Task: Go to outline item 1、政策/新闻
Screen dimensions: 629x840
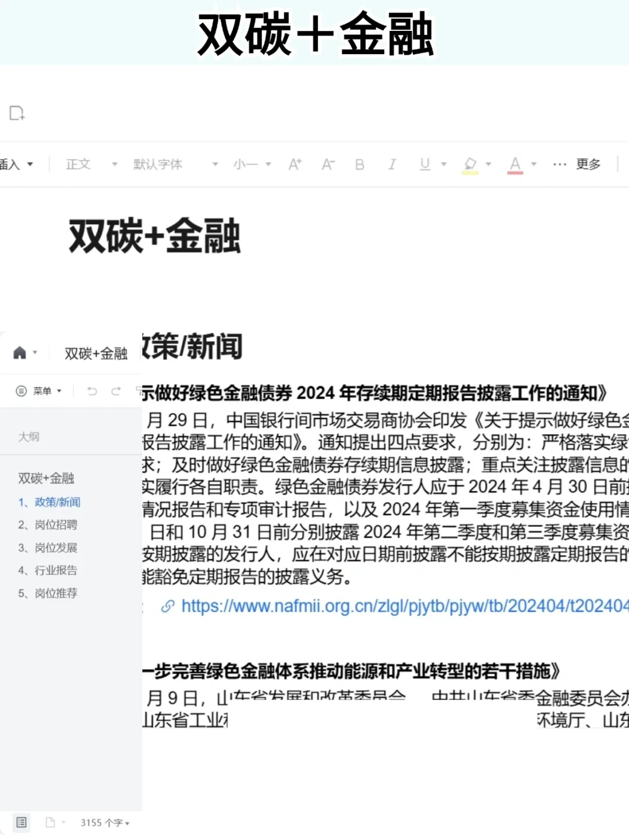Action: (x=49, y=502)
